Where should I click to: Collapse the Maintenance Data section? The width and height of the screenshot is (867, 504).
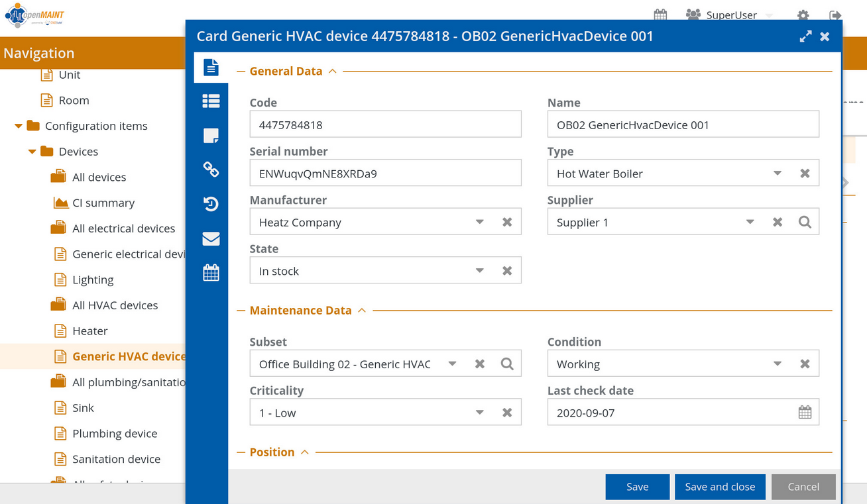[362, 310]
